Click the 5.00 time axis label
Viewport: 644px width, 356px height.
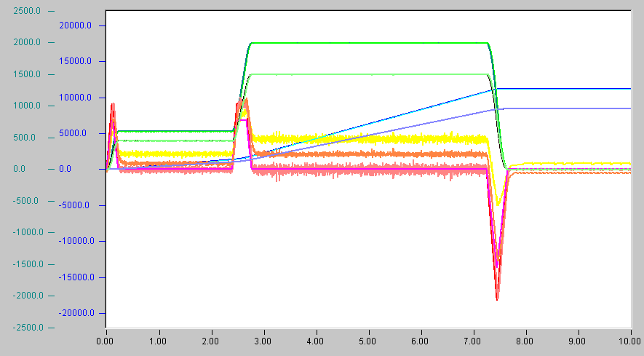[x=367, y=341]
